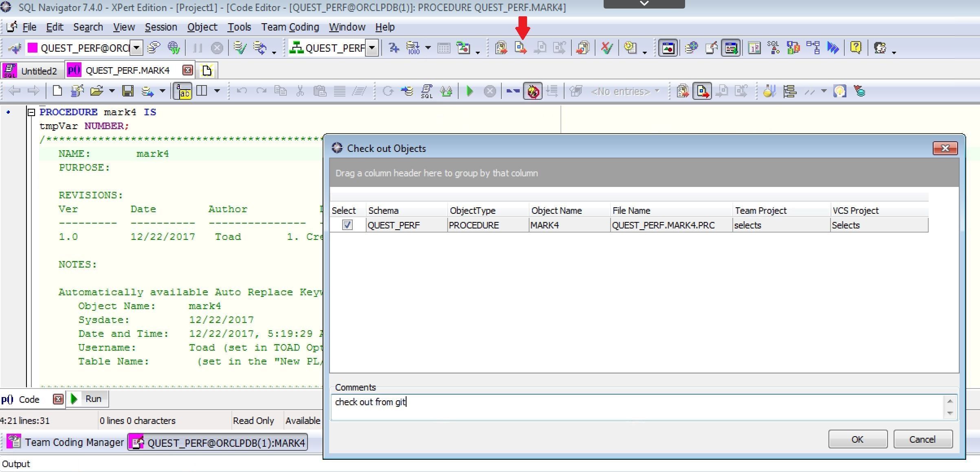Click the 1-2 numbered grid icon in the main toolbar
The image size is (980, 472).
[754, 48]
